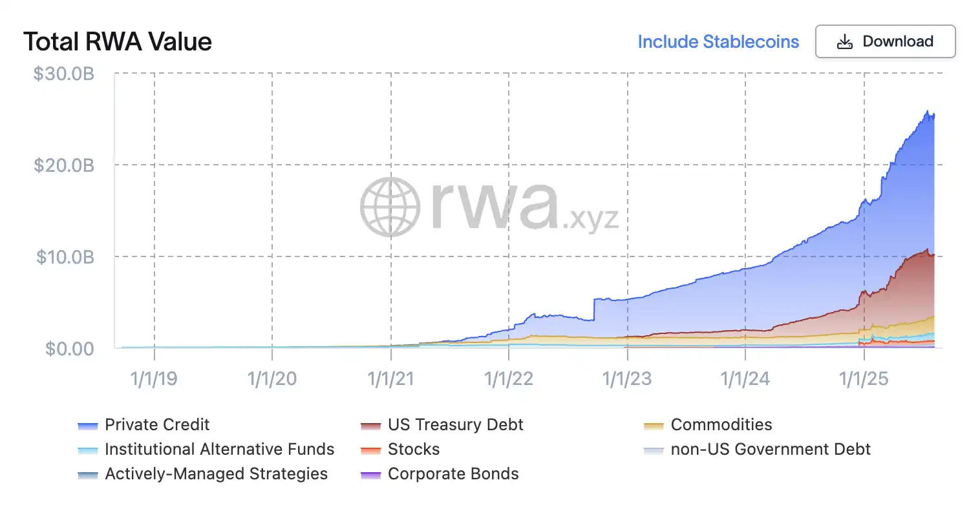Click the Corporate Bonds purple swatch
980x531 pixels.
pos(370,475)
